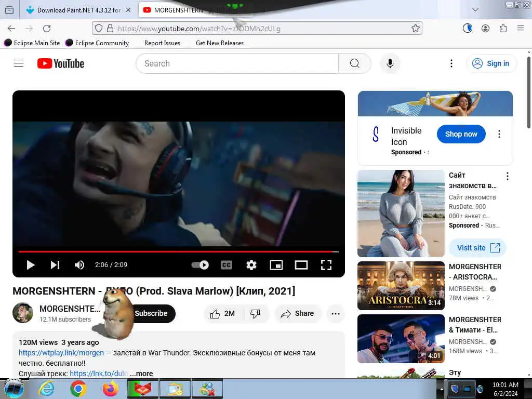Screen dimensions: 532x399
Task: Go back to the previous page
Action: (x=11, y=29)
